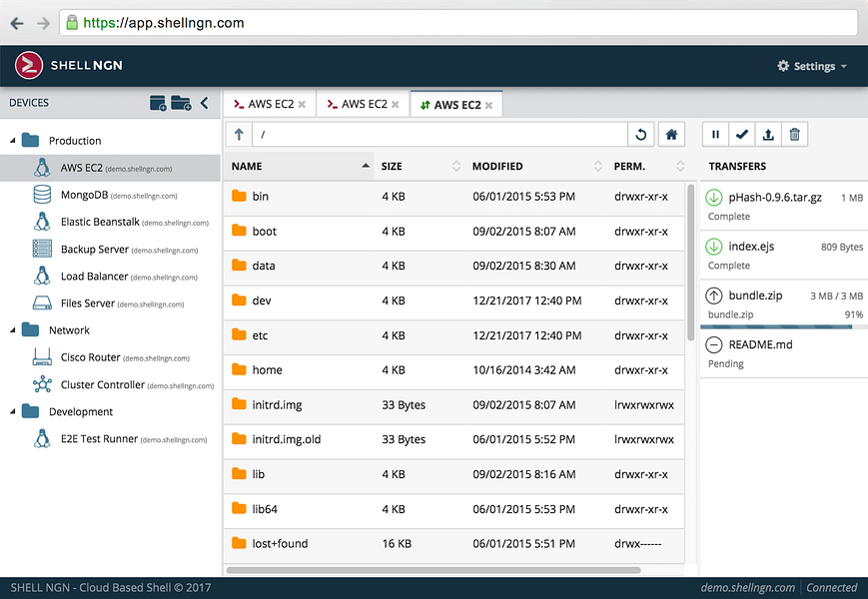The width and height of the screenshot is (868, 599).
Task: Open the lib folder
Action: [x=453, y=474]
